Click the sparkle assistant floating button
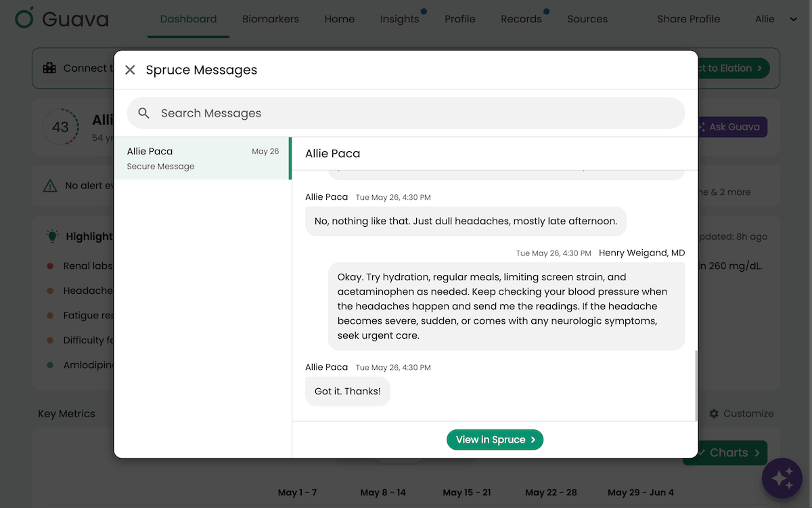The width and height of the screenshot is (812, 508). pyautogui.click(x=782, y=479)
